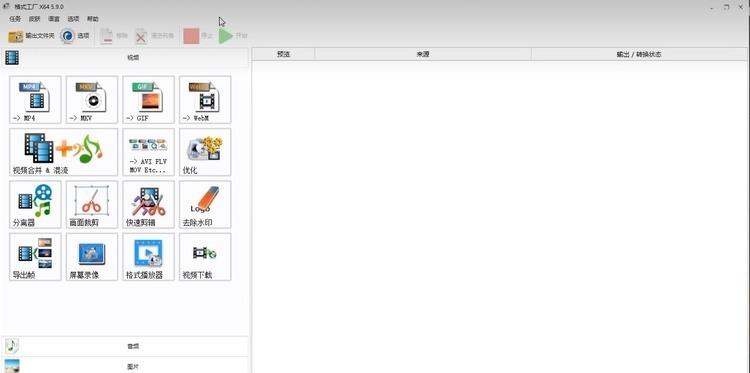Screen dimensions: 750x373
Task: Click the 输出文件夹 toolbar button
Action: (x=32, y=36)
